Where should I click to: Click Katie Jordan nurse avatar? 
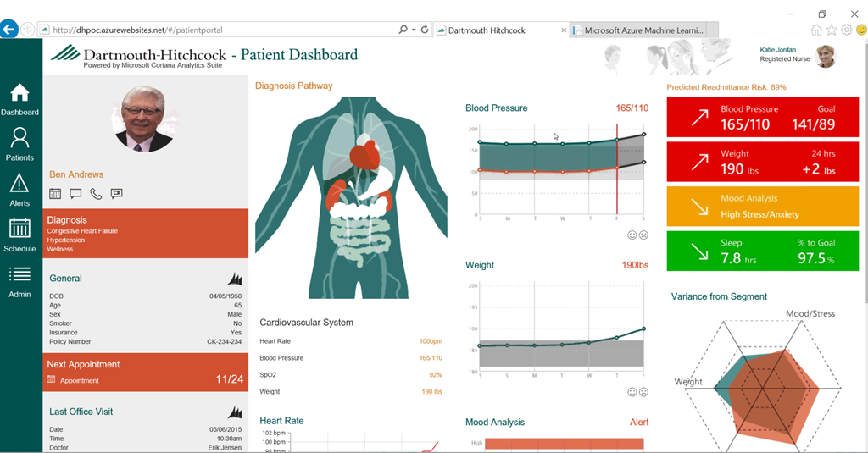(826, 56)
